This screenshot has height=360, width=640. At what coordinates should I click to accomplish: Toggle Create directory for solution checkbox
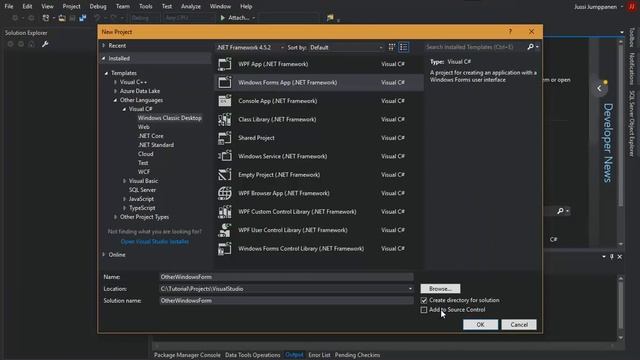[x=424, y=300]
